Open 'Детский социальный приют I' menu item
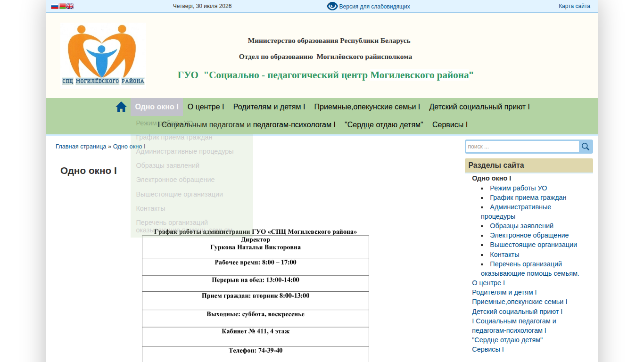The width and height of the screenshot is (644, 362). (479, 107)
